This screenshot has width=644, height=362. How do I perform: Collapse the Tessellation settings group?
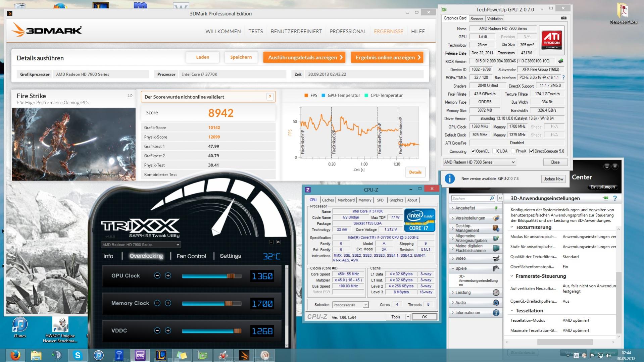(512, 311)
